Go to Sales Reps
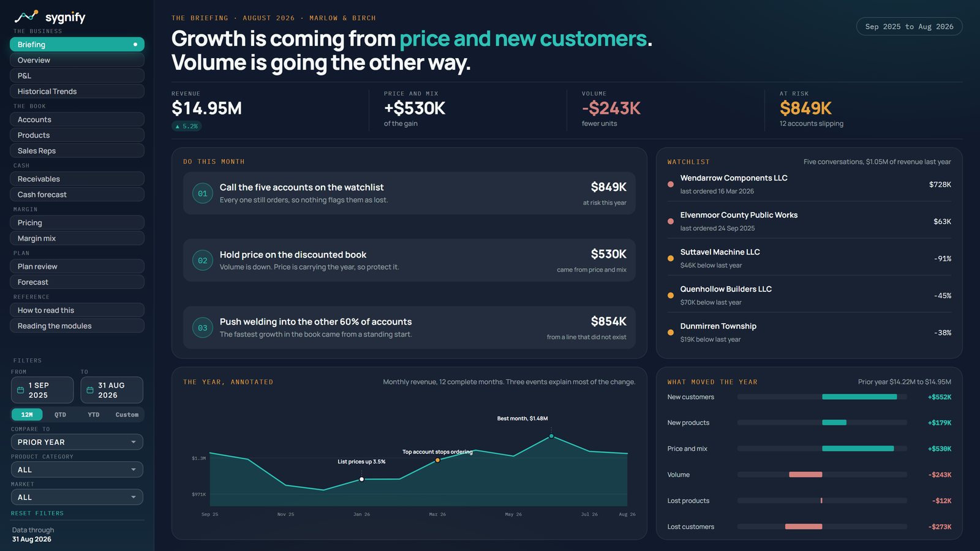The height and width of the screenshot is (551, 980). (x=77, y=151)
